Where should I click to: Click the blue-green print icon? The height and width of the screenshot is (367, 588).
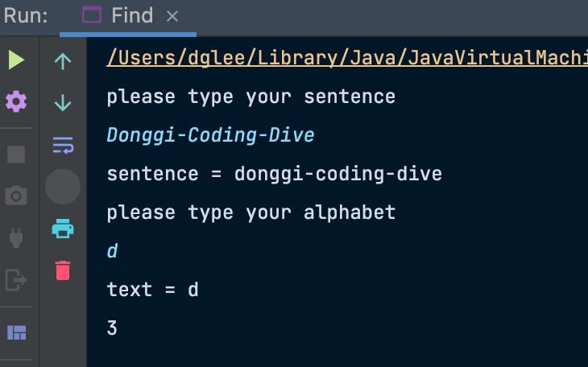click(63, 229)
